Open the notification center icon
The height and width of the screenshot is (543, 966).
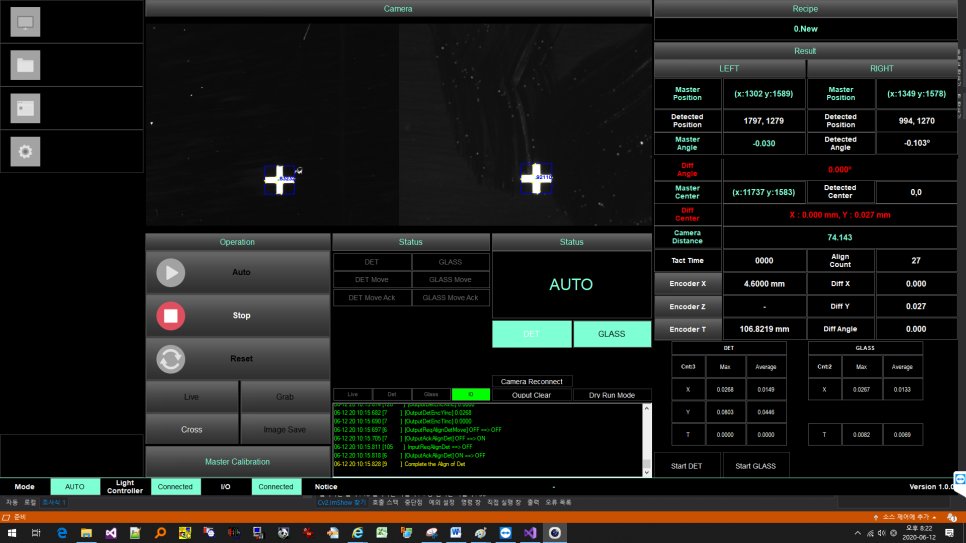tap(949, 533)
